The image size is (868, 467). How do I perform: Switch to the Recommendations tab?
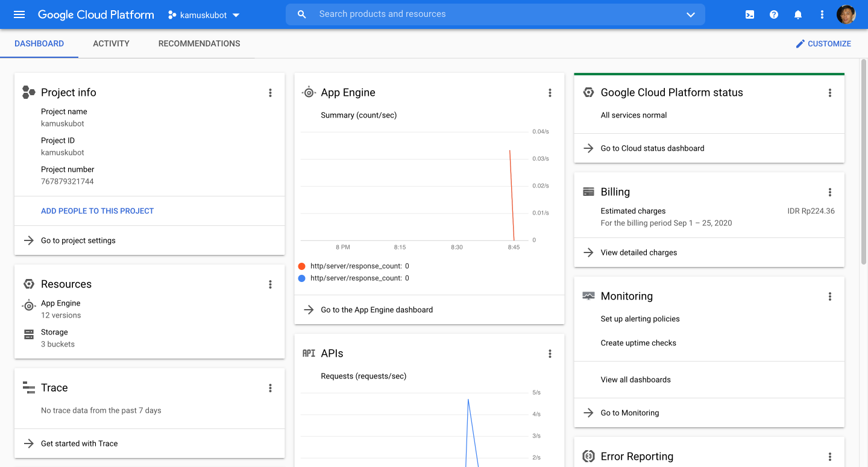point(199,43)
